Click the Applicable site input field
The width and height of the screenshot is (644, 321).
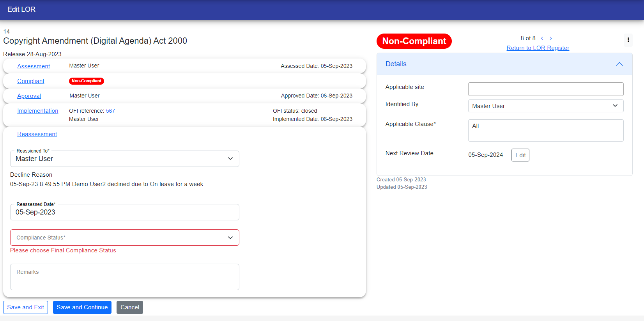click(545, 89)
